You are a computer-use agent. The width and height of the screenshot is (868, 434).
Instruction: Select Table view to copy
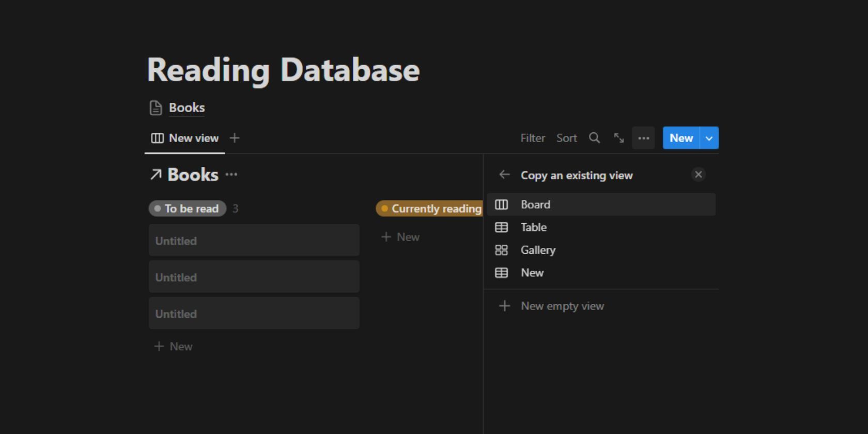(533, 227)
